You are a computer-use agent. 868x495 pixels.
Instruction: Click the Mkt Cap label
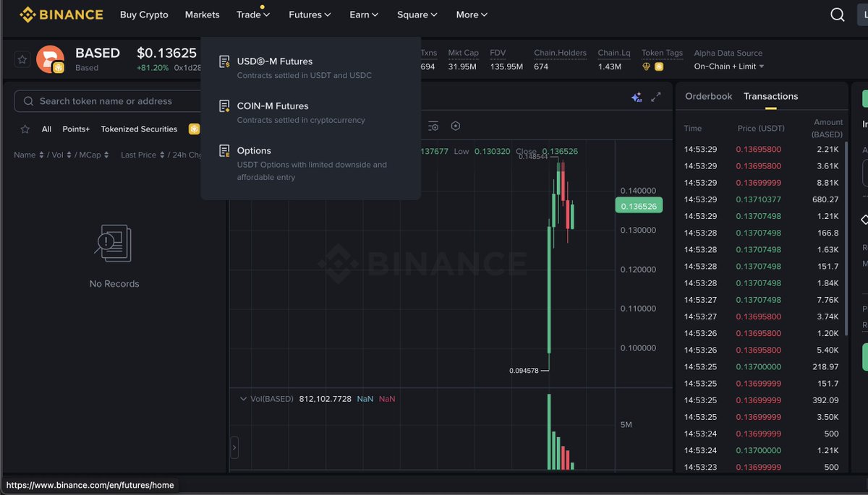(463, 53)
